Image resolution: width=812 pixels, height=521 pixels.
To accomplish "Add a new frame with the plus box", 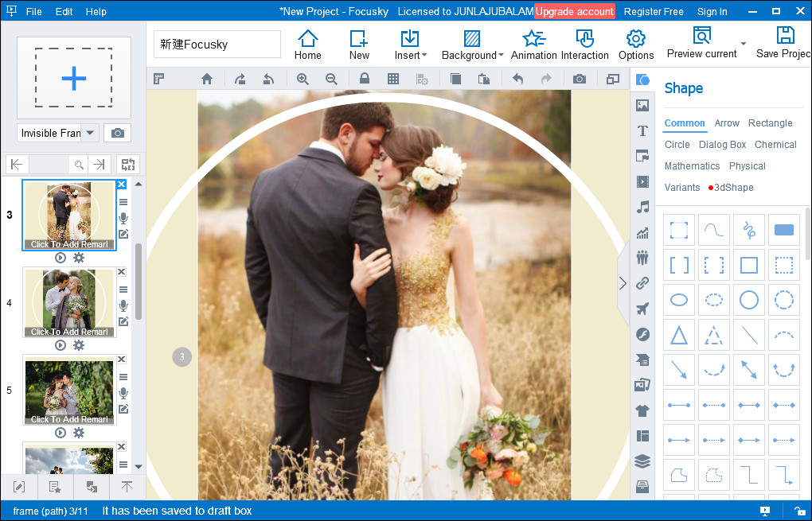I will coord(73,78).
